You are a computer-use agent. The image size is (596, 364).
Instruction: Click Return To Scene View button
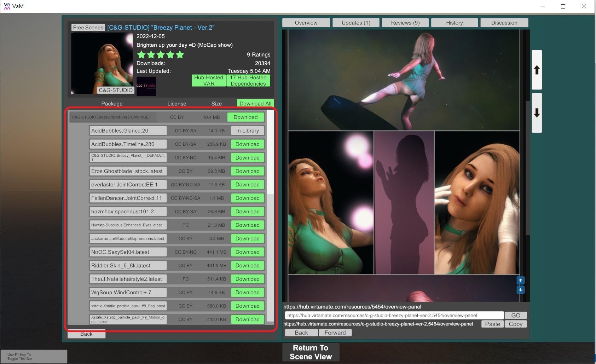311,352
